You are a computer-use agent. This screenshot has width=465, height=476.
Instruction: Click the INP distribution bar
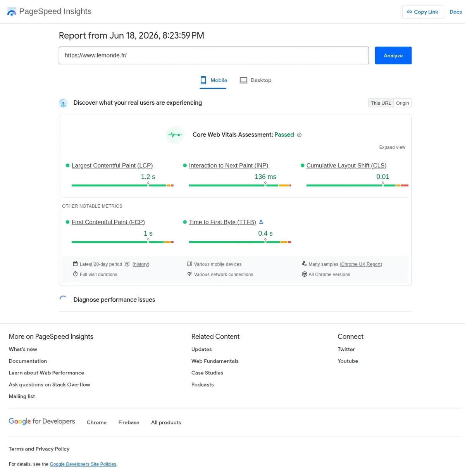[240, 185]
